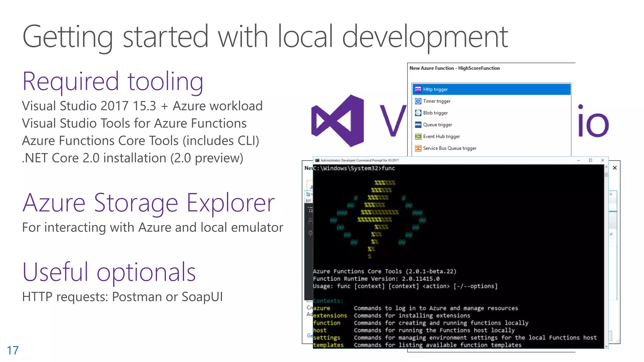
Task: Click the search magnifier icon on right panel
Action: click(611, 234)
